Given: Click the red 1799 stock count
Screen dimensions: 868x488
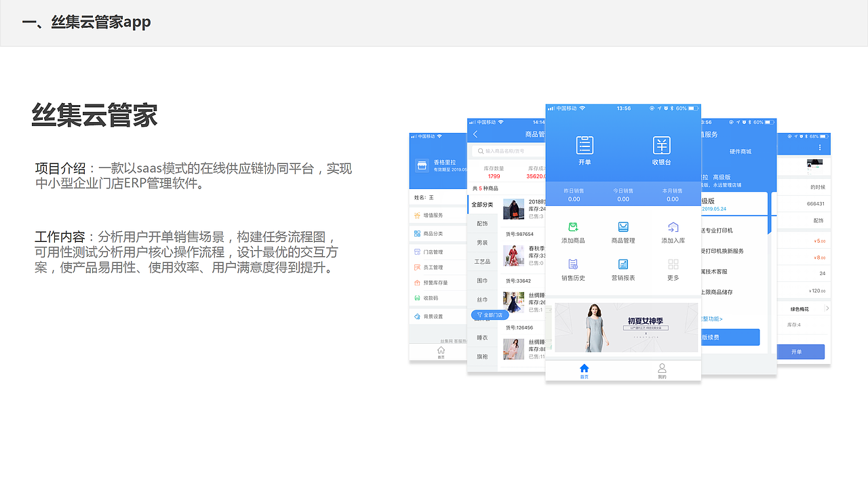Looking at the screenshot, I should (494, 176).
